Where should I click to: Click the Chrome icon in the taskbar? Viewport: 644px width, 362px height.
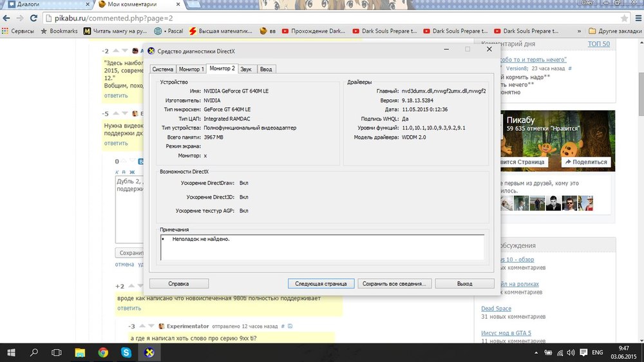[103, 352]
